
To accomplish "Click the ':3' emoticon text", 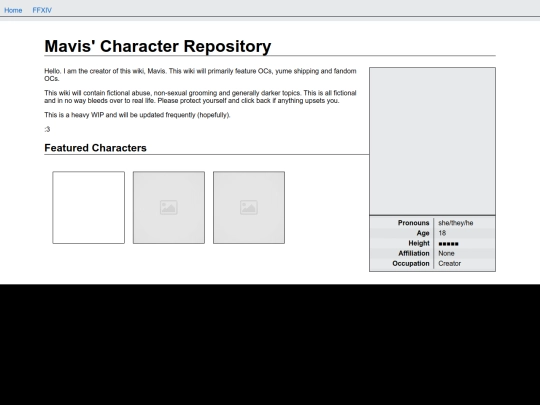I will pos(47,129).
